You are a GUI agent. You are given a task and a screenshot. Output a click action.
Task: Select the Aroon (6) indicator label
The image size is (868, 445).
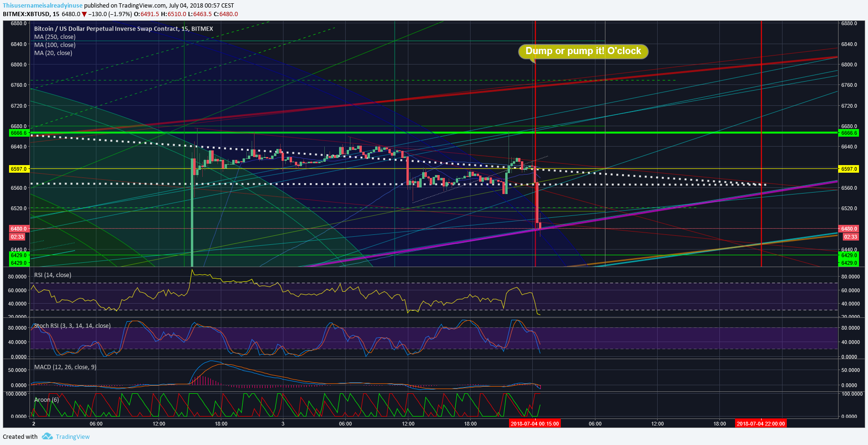47,400
